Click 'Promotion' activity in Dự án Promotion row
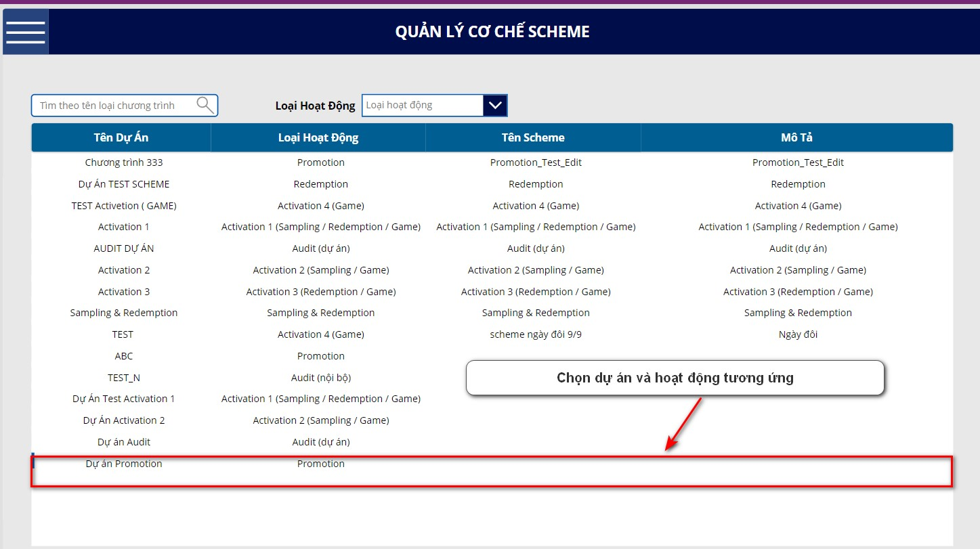Image resolution: width=980 pixels, height=549 pixels. pyautogui.click(x=321, y=464)
